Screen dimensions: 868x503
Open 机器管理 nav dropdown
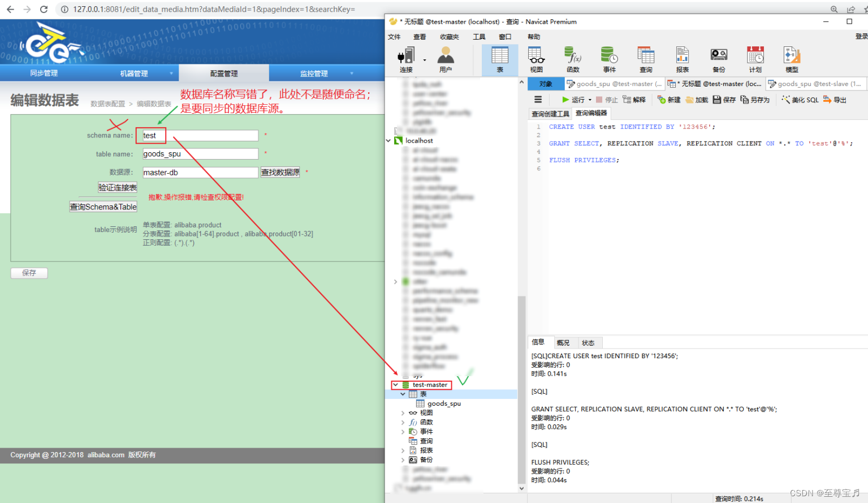point(134,73)
